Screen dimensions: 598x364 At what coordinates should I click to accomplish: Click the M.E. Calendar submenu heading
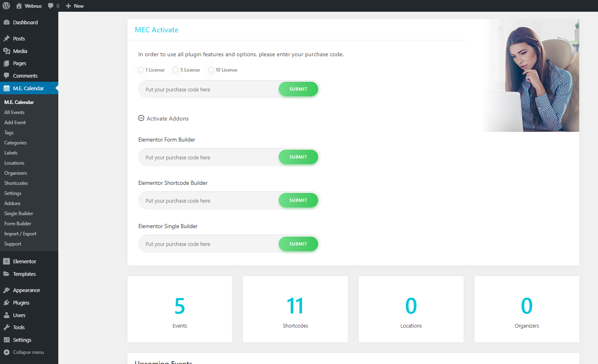[19, 102]
